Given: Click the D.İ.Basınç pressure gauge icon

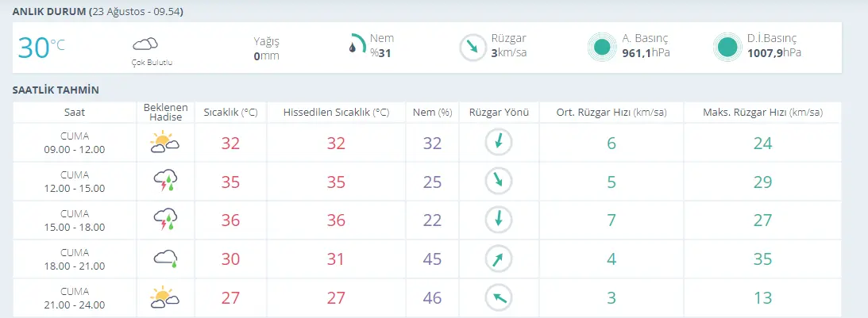Looking at the screenshot, I should (x=727, y=47).
